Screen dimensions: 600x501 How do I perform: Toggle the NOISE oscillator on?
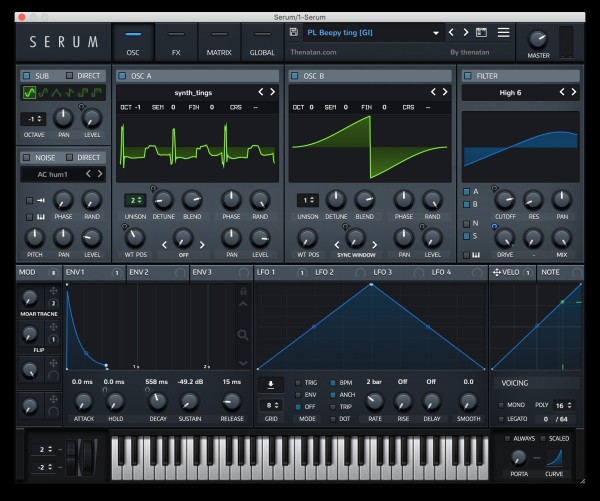pyautogui.click(x=26, y=157)
